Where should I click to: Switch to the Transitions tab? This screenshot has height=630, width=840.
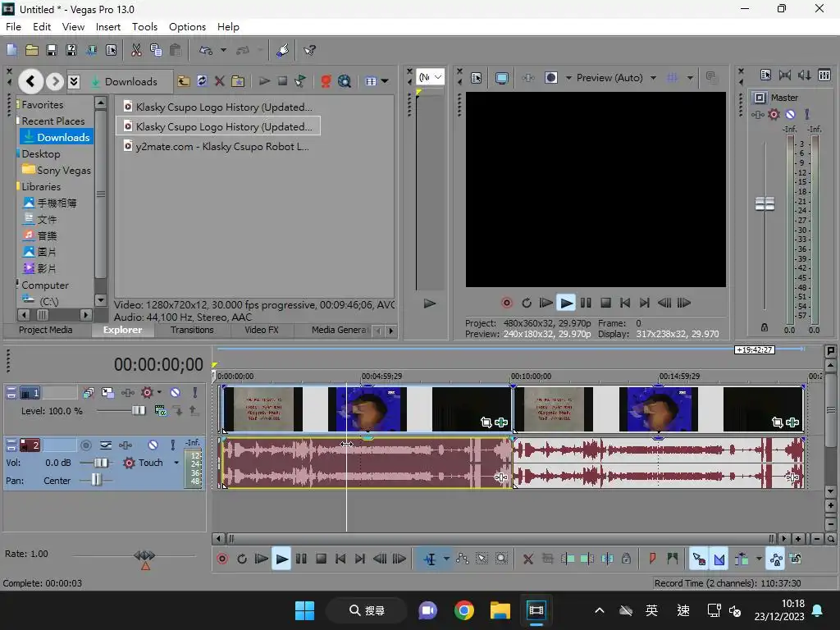tap(192, 330)
